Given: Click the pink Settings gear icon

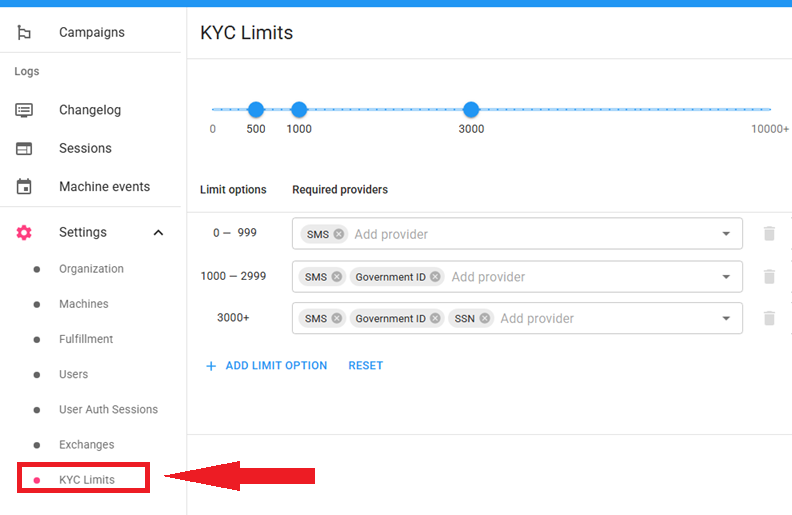Looking at the screenshot, I should [24, 232].
